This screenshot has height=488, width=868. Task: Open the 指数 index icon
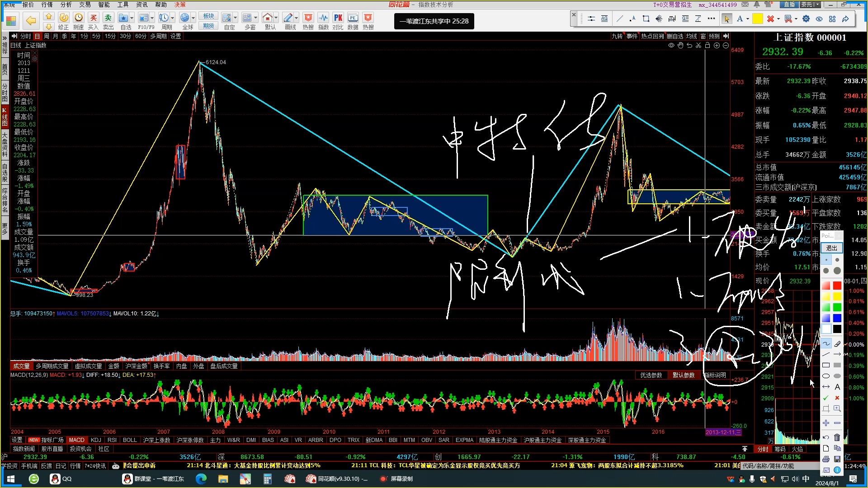[323, 21]
